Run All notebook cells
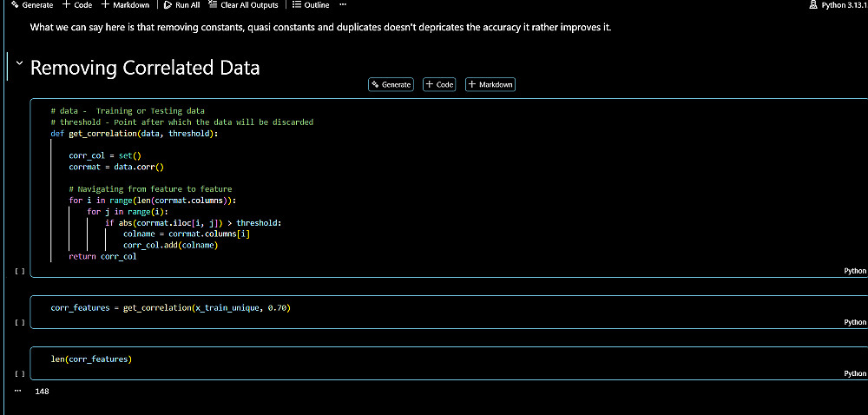The height and width of the screenshot is (415, 868). click(181, 5)
